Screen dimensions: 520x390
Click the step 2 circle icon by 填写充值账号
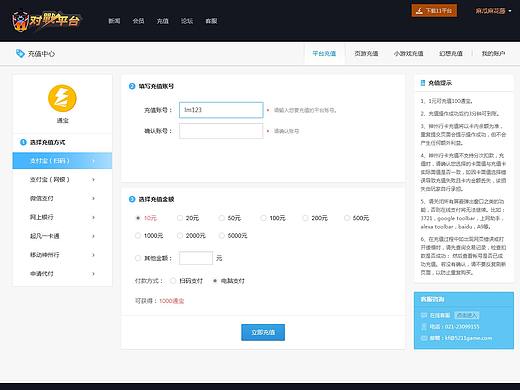(x=132, y=86)
